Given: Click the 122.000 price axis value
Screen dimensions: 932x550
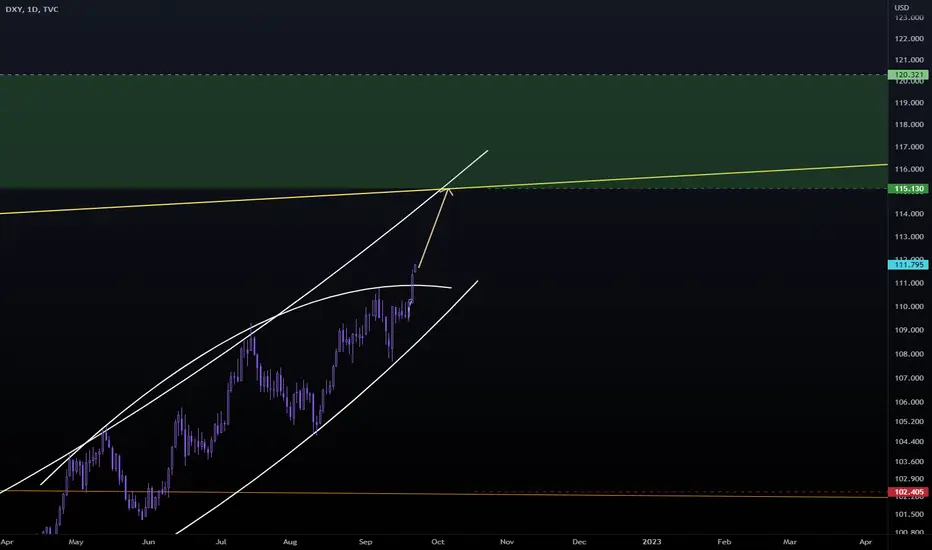Looking at the screenshot, I should (x=909, y=39).
